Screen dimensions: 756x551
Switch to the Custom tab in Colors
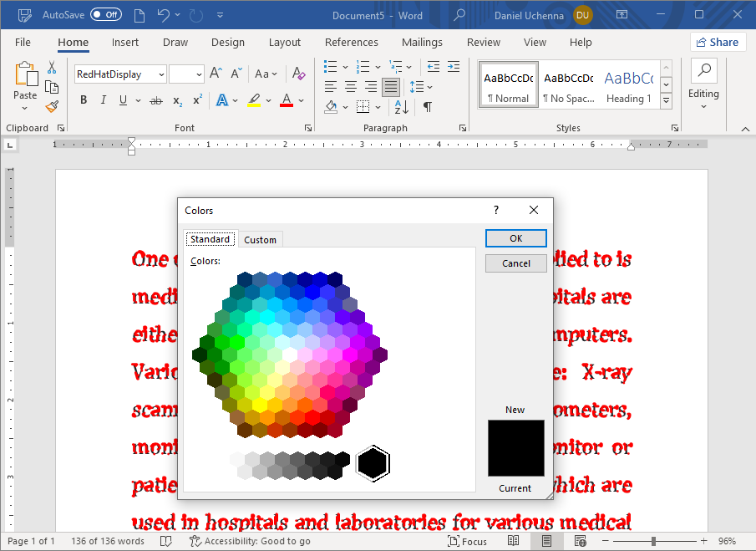[260, 240]
